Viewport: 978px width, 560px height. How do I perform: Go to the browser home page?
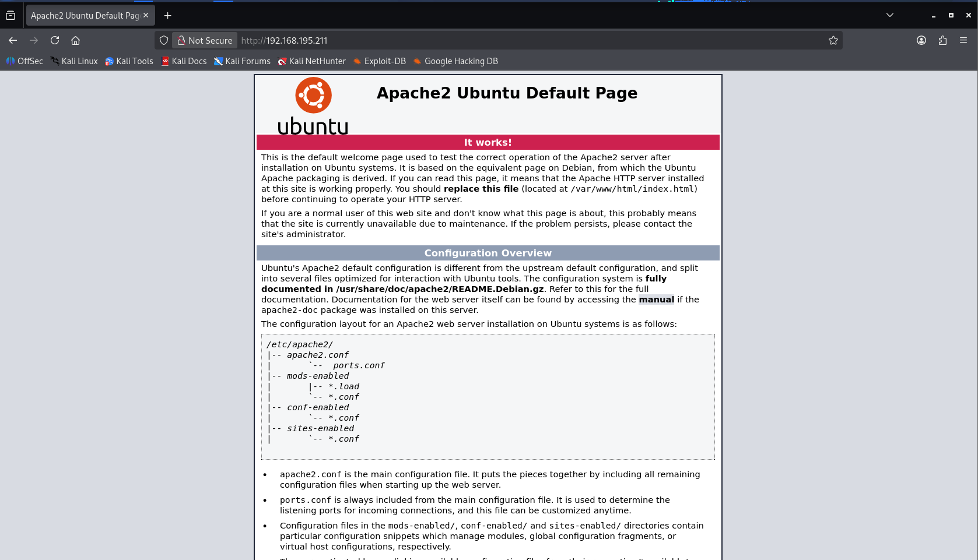75,40
